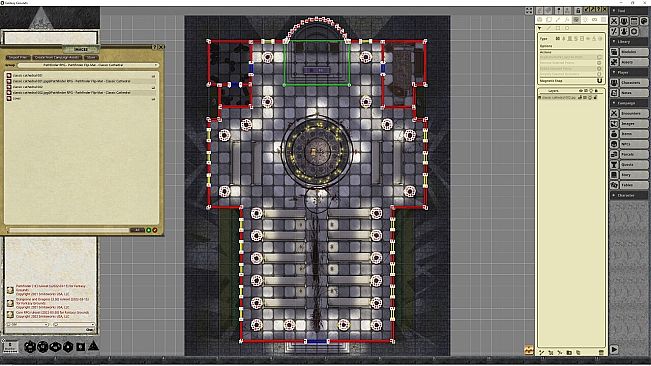Image resolution: width=651 pixels, height=366 pixels.
Task: Click the modifier box left of dice
Action: (x=10, y=346)
